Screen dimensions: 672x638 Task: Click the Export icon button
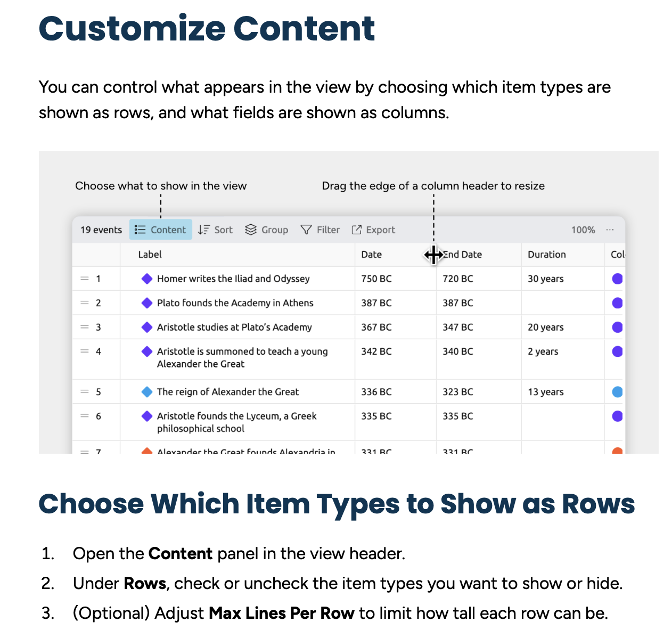[x=357, y=230]
